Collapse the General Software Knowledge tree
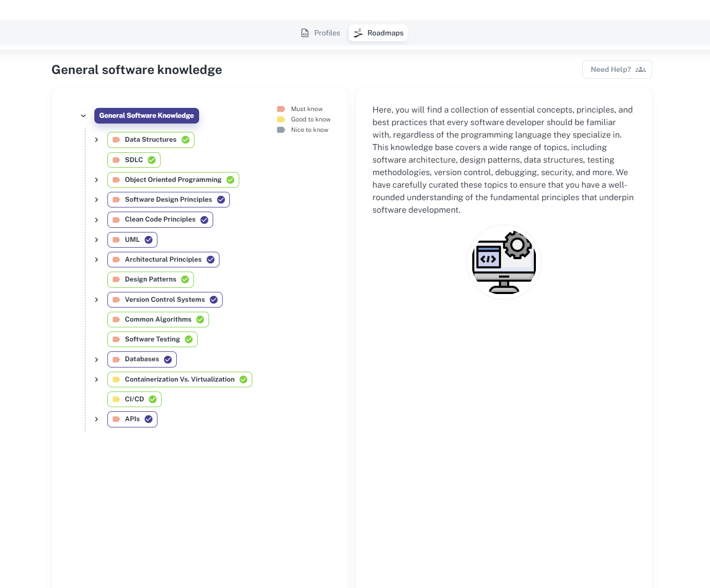 click(x=83, y=115)
